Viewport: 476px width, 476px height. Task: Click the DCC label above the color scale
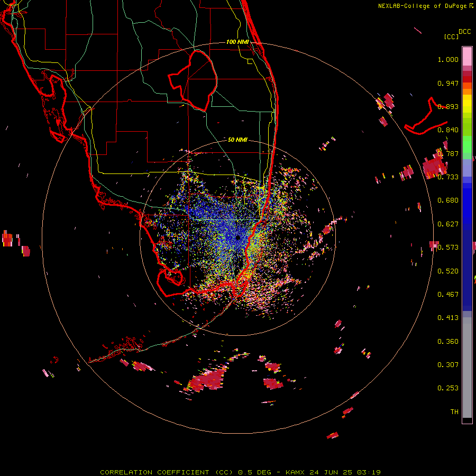464,32
